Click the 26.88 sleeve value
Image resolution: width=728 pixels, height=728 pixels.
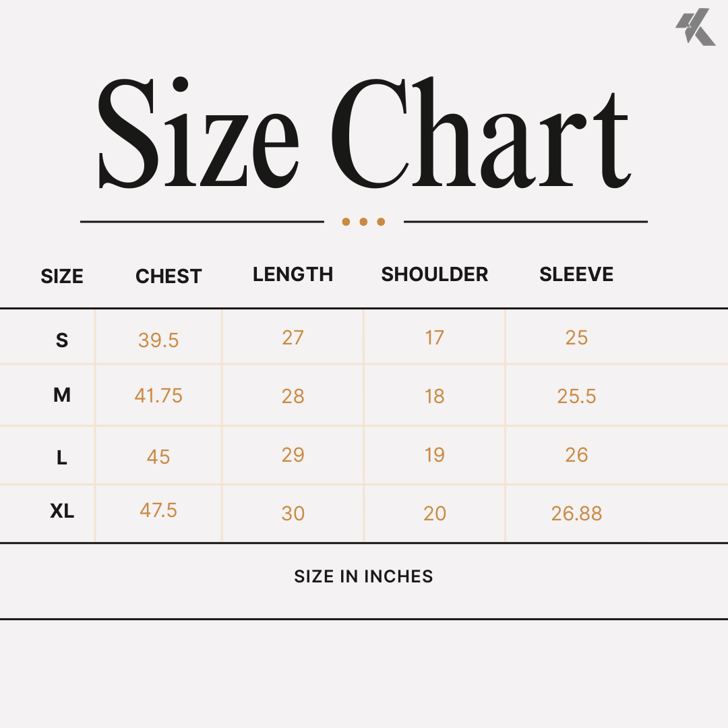576,514
